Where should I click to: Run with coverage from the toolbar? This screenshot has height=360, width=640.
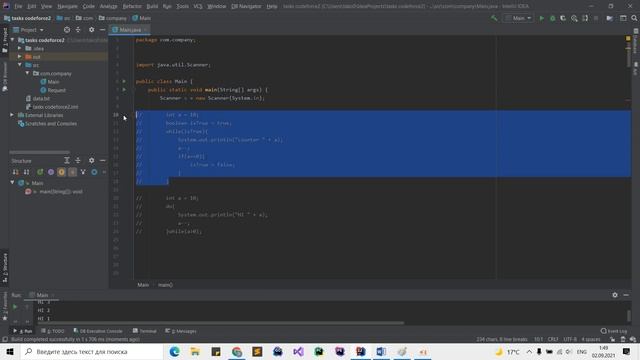[563, 18]
